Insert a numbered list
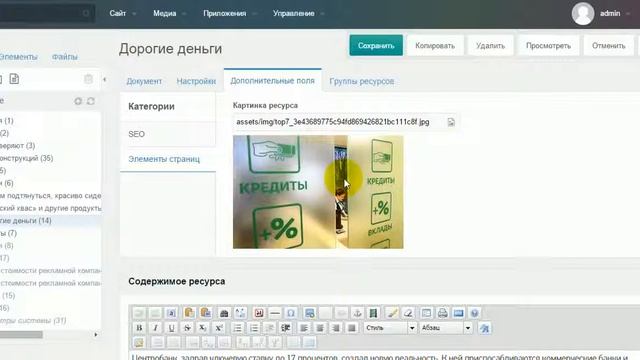 (254, 328)
